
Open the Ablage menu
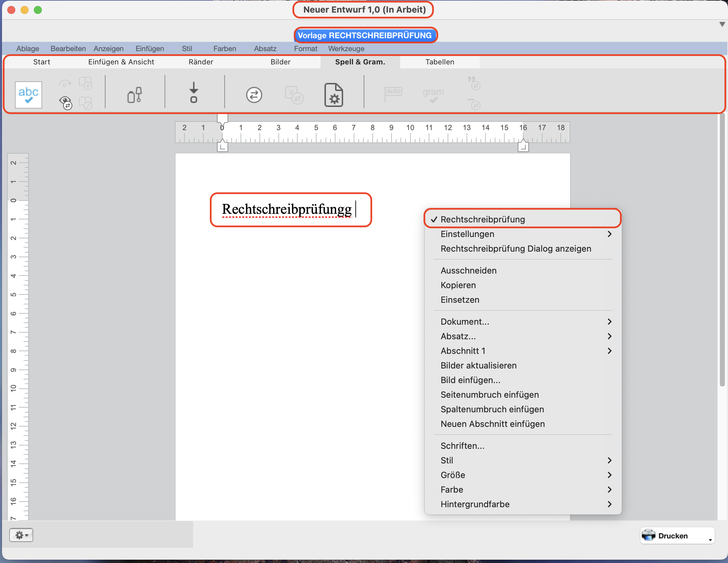28,48
